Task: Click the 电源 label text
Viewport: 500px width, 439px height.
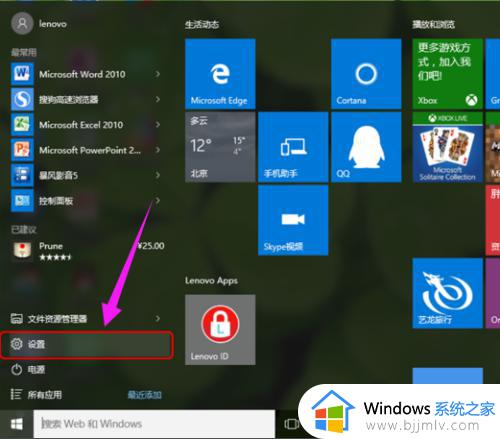Action: [36, 369]
